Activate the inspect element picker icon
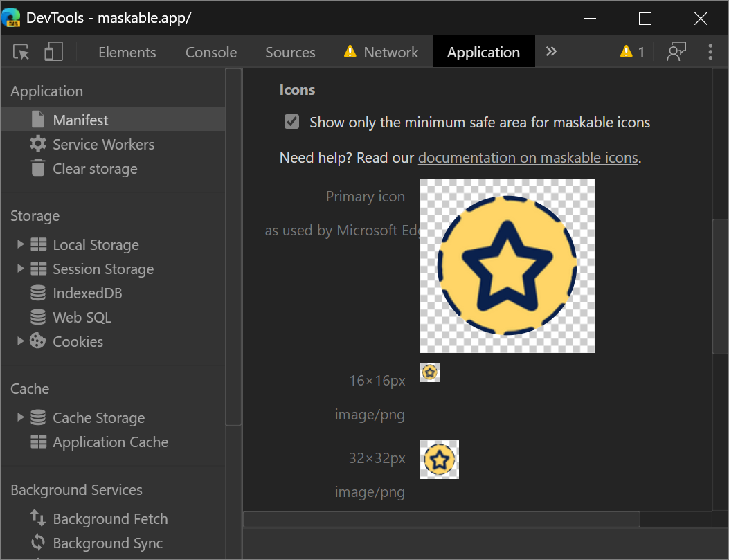 pos(21,53)
